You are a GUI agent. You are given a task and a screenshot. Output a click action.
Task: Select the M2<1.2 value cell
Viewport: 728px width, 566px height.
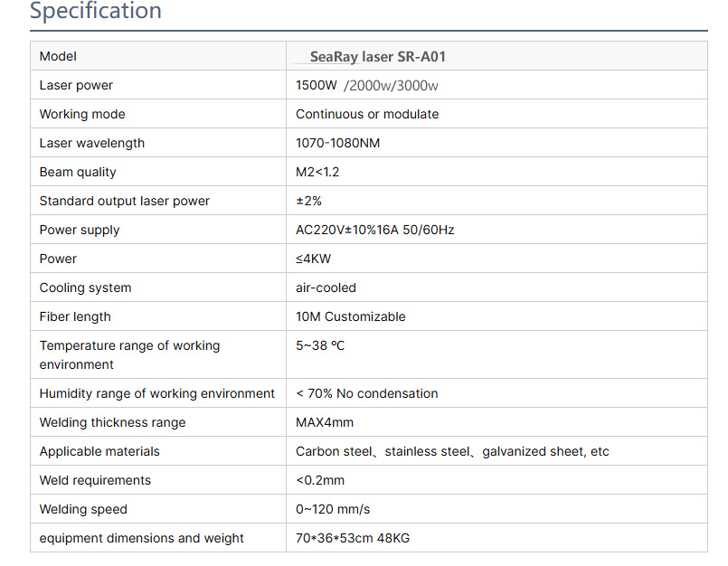click(x=317, y=173)
